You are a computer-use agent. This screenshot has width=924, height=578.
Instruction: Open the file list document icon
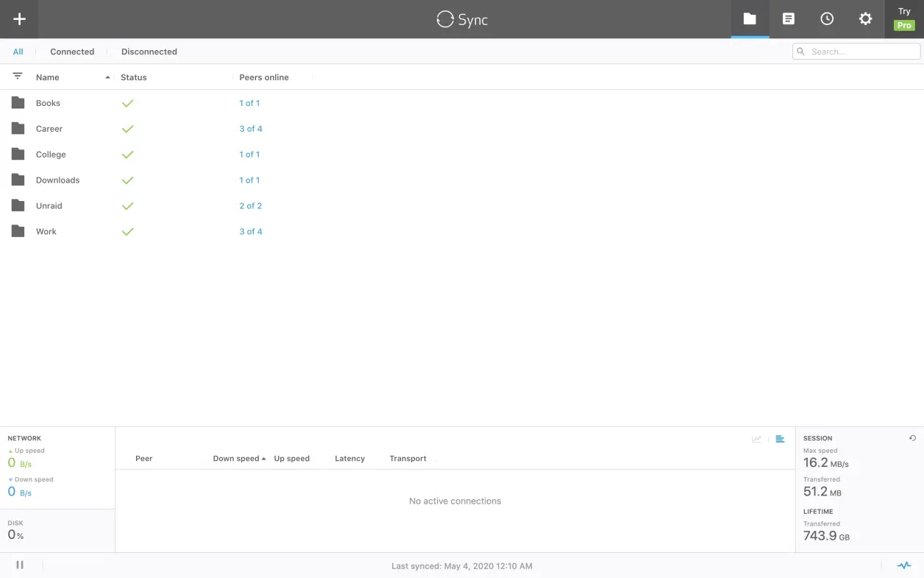click(789, 19)
